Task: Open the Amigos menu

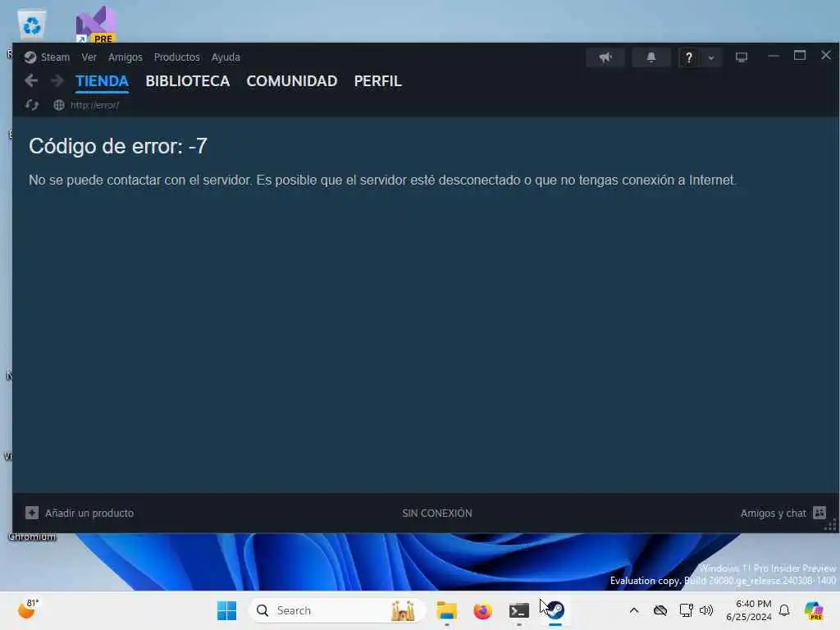Action: tap(126, 57)
